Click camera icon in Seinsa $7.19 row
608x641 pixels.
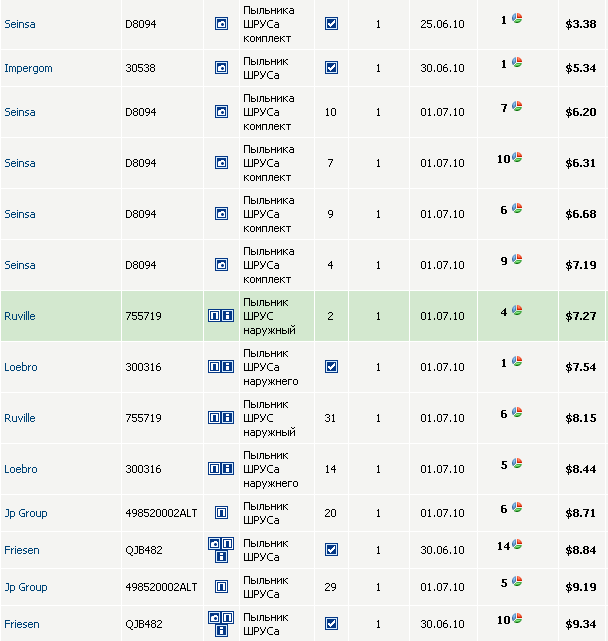221,265
